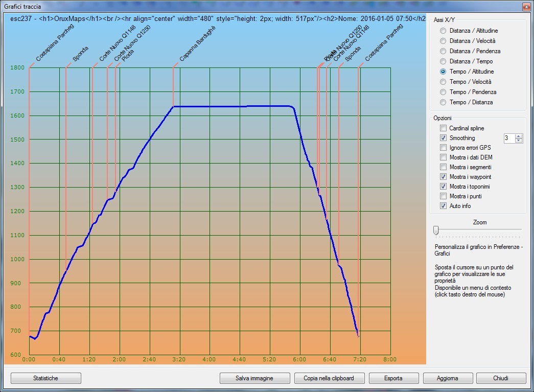The image size is (534, 392).
Task: Enable Mostra i dati DEM
Action: [x=444, y=157]
